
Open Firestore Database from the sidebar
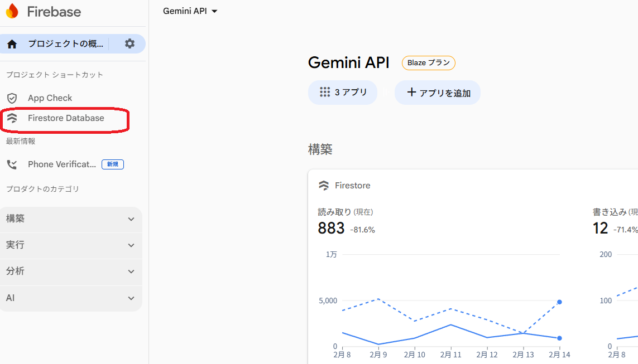click(66, 118)
